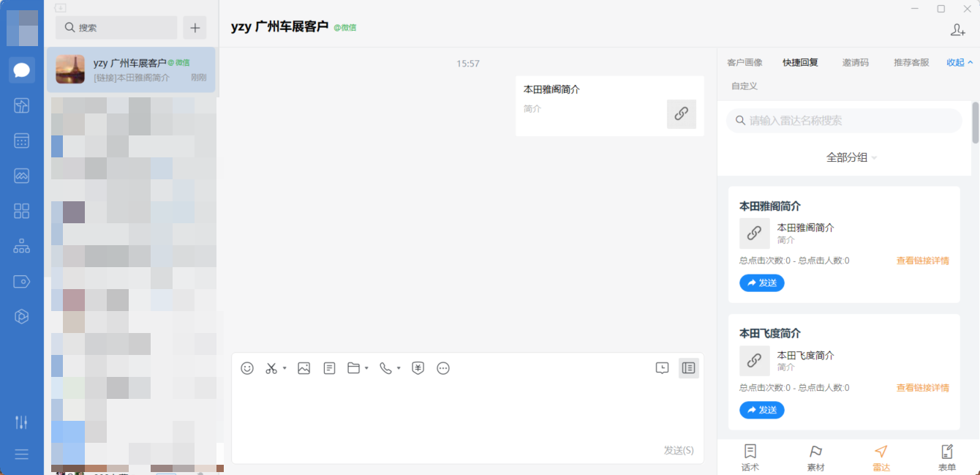Image resolution: width=980 pixels, height=475 pixels.
Task: Open the organization chart icon in sidebar
Action: pos(22,246)
